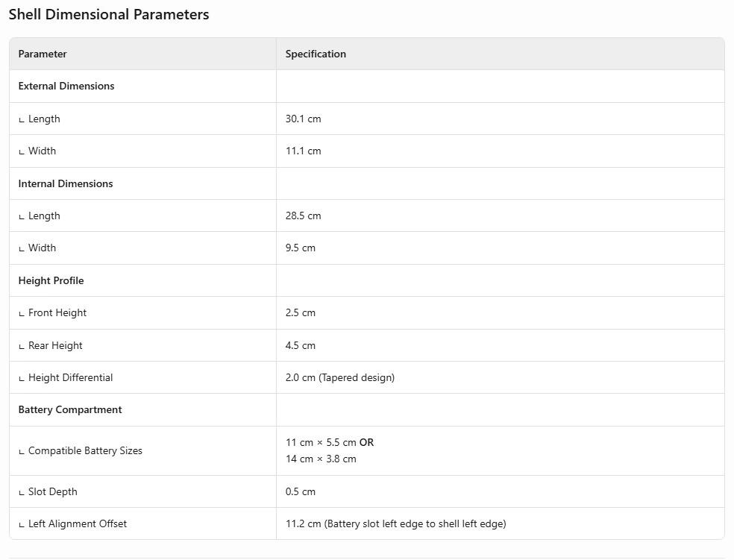Click the "Front Height" parameter label

coord(57,312)
